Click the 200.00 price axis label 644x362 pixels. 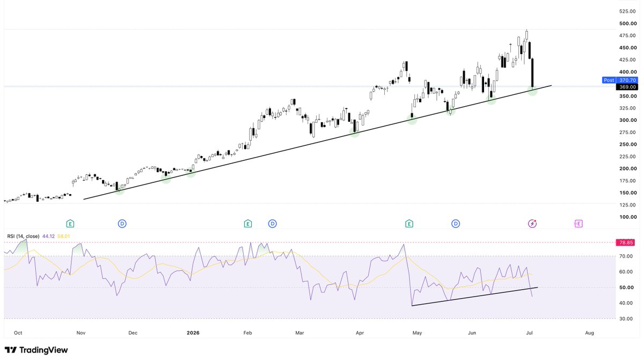click(x=627, y=168)
